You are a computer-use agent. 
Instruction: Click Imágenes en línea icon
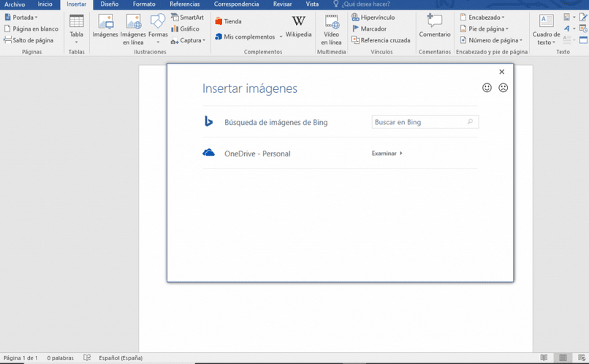click(133, 29)
